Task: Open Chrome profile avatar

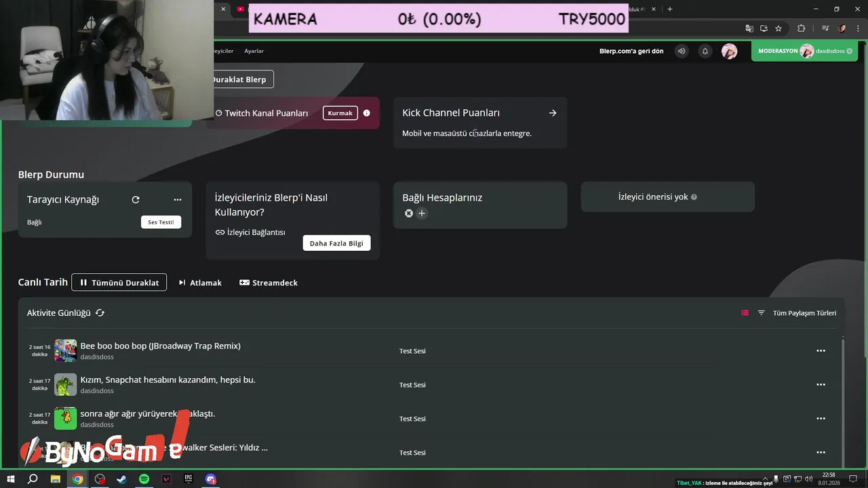Action: 843,28
